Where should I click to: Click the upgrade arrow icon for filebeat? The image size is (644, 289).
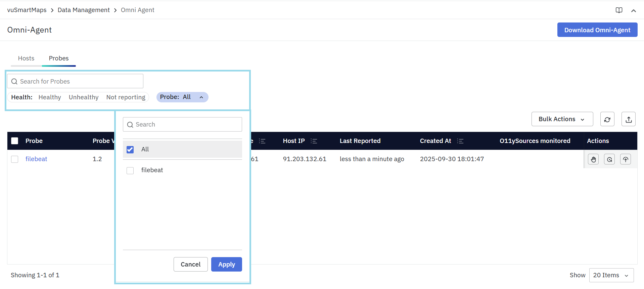pyautogui.click(x=625, y=159)
